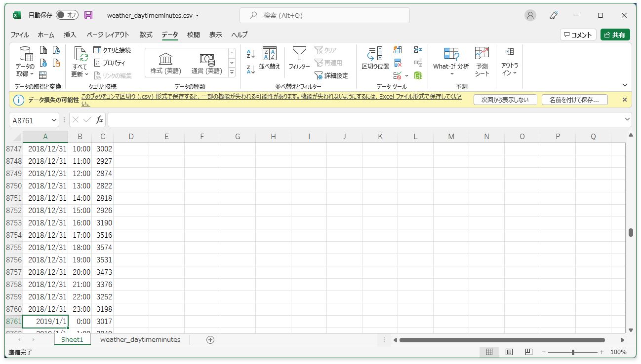
Task: Click the コメント button
Action: pos(578,35)
